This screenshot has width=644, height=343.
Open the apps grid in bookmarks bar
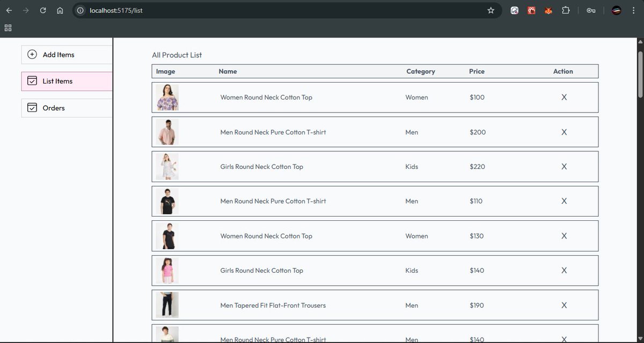(x=8, y=28)
